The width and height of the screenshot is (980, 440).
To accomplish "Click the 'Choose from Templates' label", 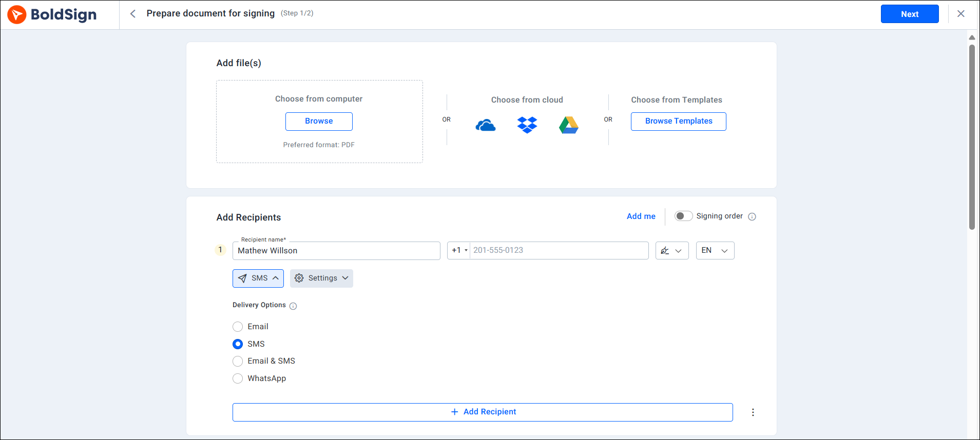I will tap(677, 100).
